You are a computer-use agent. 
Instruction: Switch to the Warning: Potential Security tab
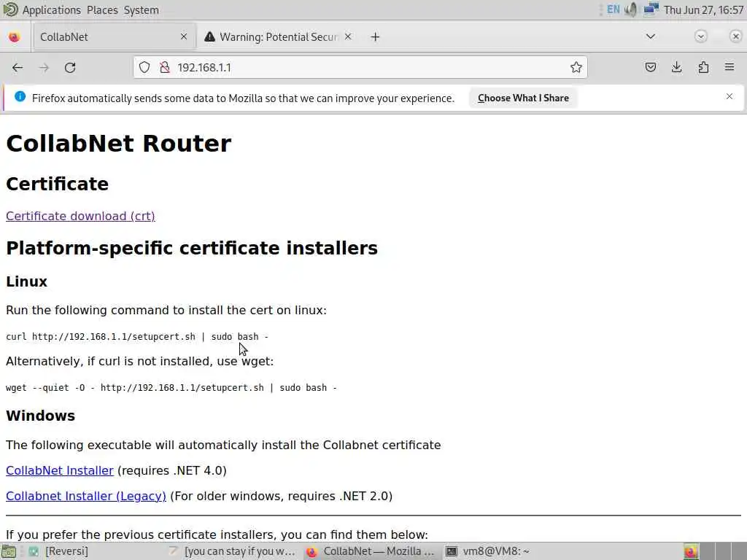(x=279, y=36)
